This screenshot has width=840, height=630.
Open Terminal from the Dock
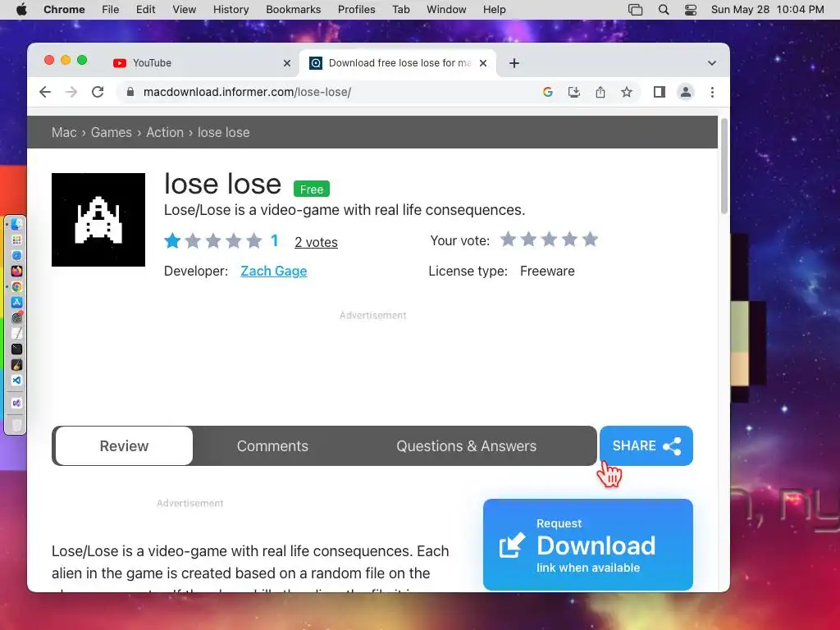(16, 349)
